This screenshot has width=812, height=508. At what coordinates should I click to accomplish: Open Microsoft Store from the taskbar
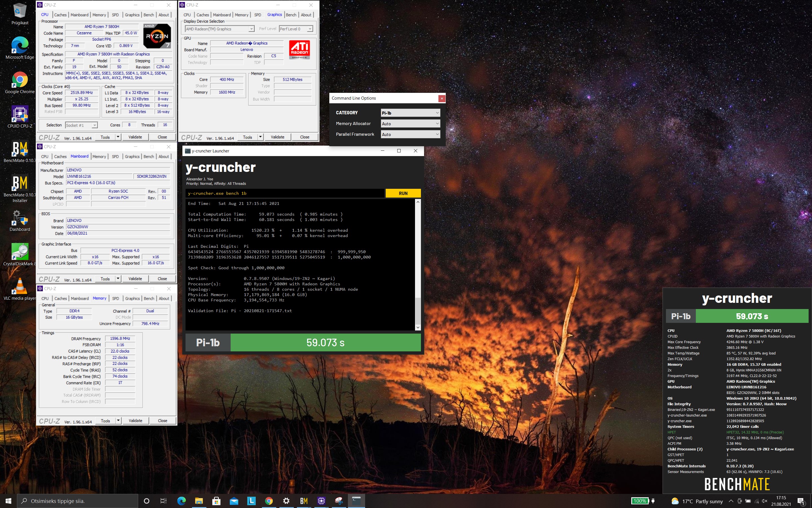point(217,501)
